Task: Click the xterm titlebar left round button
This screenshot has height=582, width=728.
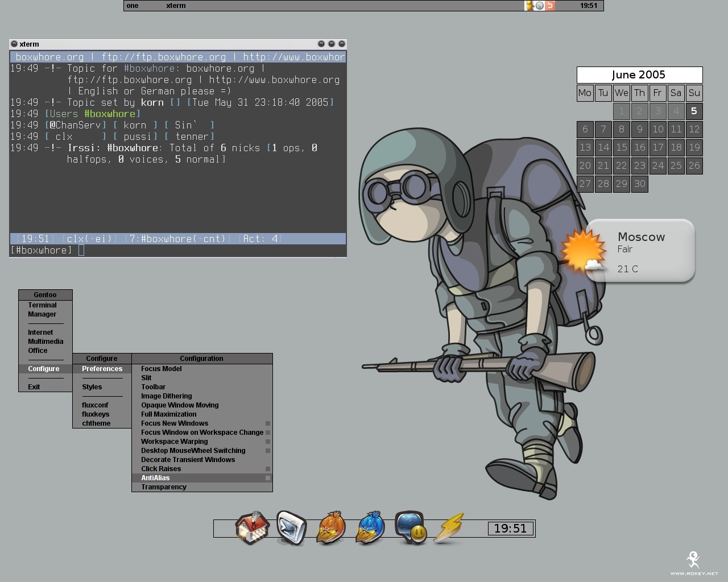Action: pyautogui.click(x=14, y=44)
